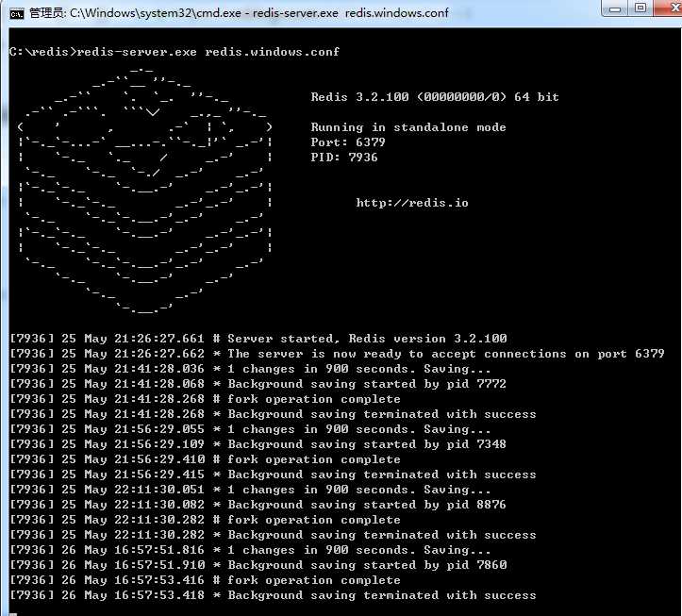Click the window title text redis-server.exe redis.windows.conf
Viewport: 682px width, 616px height.
point(350,13)
